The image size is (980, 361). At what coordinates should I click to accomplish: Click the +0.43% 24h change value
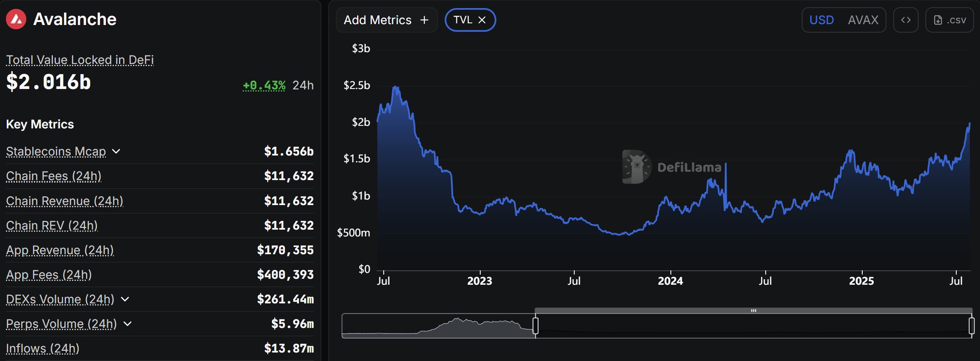(264, 85)
